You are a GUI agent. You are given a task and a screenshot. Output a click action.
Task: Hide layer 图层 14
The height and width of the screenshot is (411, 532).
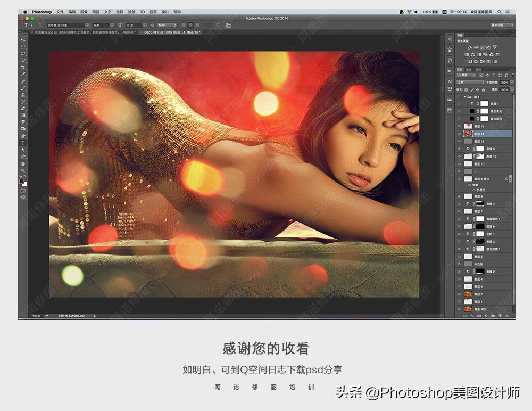pyautogui.click(x=459, y=134)
